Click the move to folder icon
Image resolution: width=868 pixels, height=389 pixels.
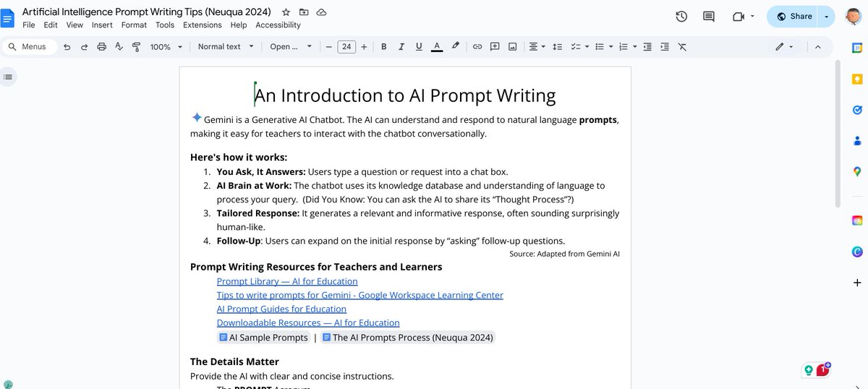pyautogui.click(x=304, y=12)
